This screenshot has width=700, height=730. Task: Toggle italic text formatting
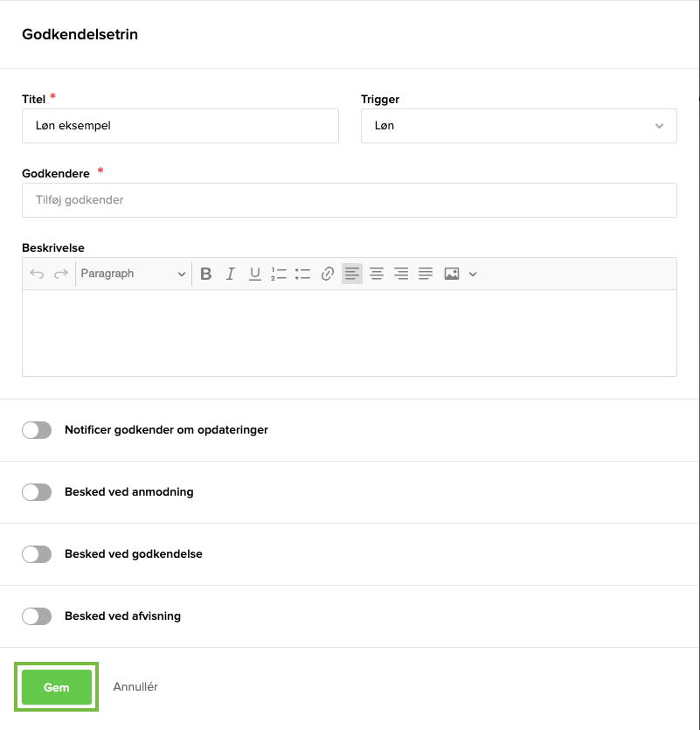click(x=231, y=274)
